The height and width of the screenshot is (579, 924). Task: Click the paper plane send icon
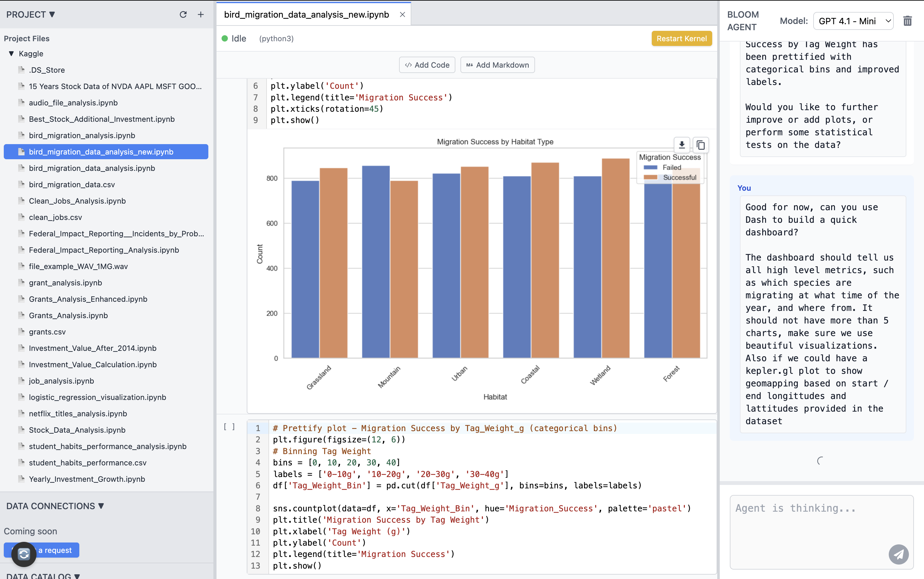click(898, 554)
